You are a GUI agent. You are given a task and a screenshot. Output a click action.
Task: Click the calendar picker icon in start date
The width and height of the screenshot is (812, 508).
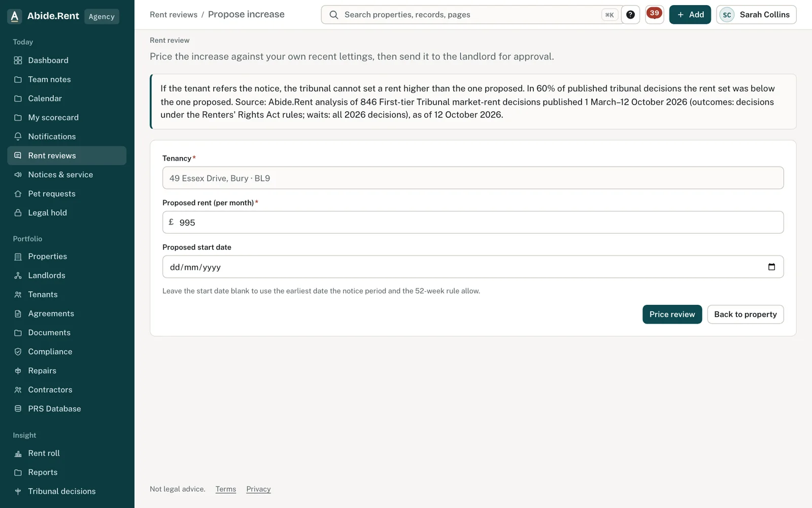[771, 267]
